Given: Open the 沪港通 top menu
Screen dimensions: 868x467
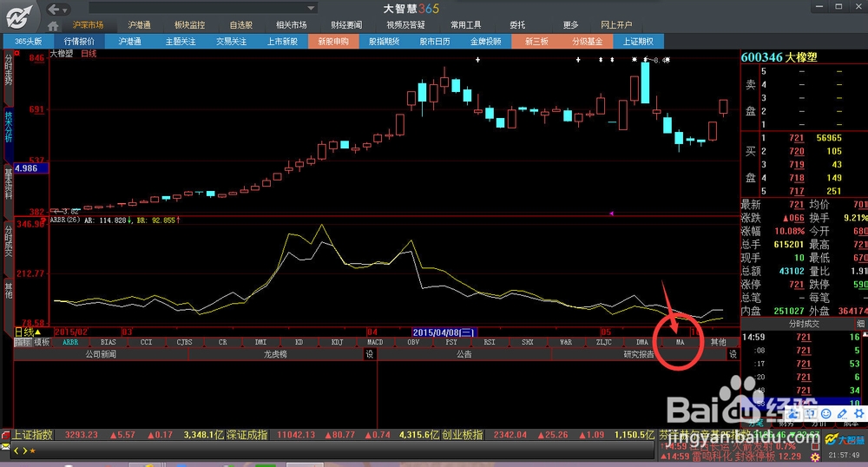Looking at the screenshot, I should coord(139,25).
